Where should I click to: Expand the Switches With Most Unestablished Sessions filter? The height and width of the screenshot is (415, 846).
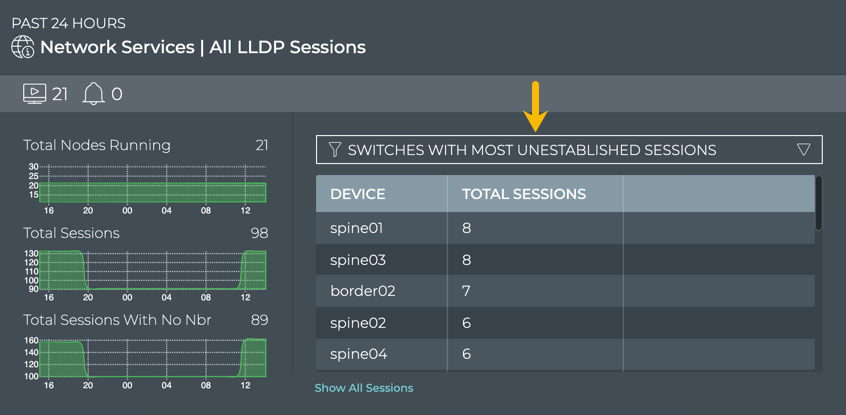(x=532, y=150)
